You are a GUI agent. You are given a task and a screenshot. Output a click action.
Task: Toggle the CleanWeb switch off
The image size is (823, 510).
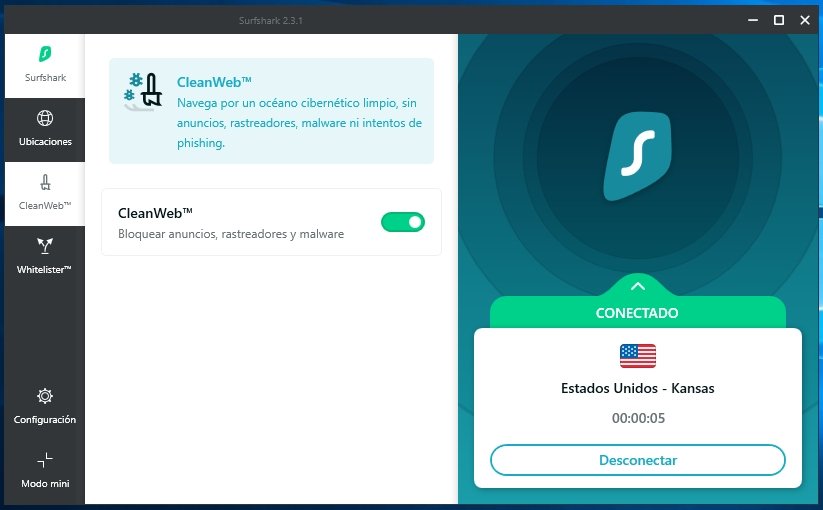(x=403, y=222)
